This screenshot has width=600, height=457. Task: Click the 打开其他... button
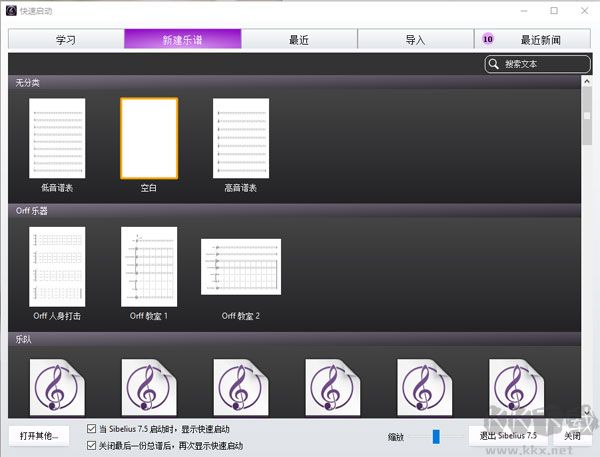38,436
